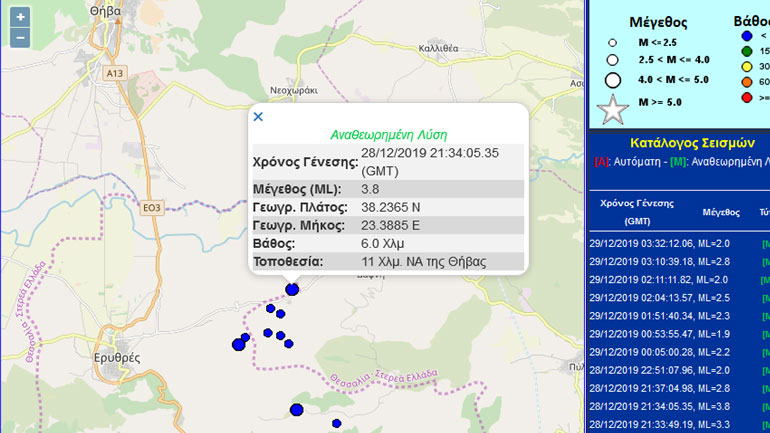Zoom out the map with minus button
770x433 pixels.
click(21, 39)
